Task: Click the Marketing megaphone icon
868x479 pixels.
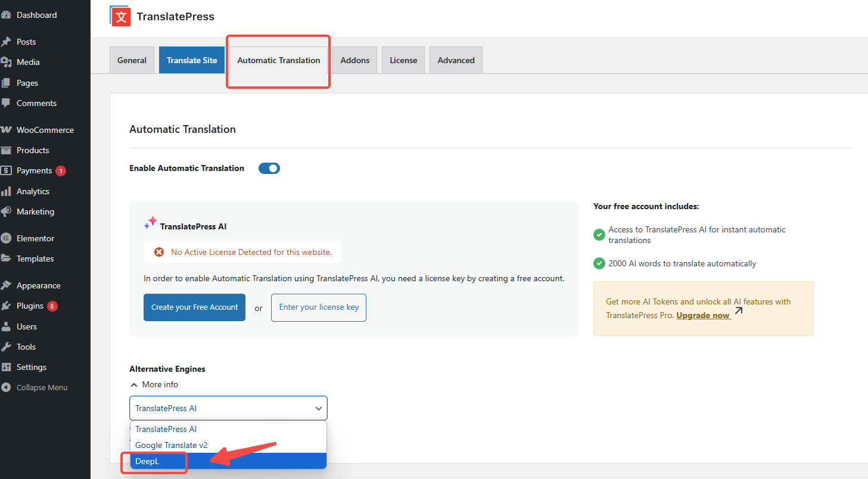Action: 6,211
